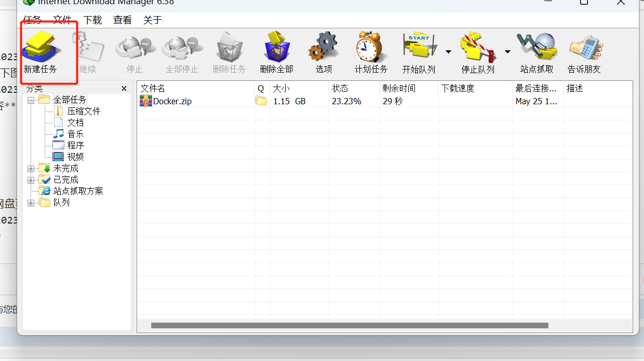Select 视频 category
Screen dimensions: 644x361
[75, 157]
